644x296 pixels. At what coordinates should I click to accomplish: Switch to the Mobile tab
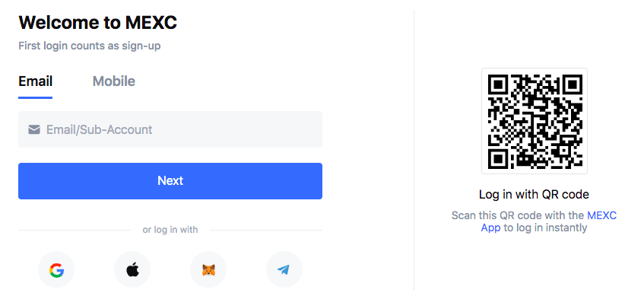(114, 81)
